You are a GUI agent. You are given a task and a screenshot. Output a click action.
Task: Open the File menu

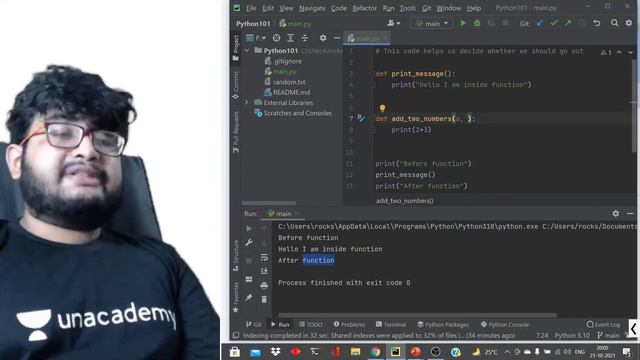251,8
